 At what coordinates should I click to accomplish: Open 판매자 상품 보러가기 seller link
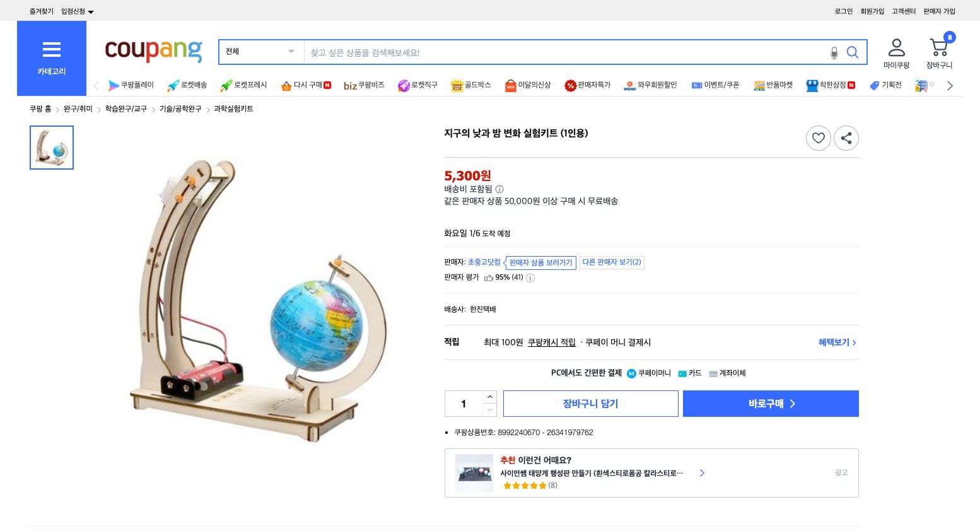click(540, 263)
